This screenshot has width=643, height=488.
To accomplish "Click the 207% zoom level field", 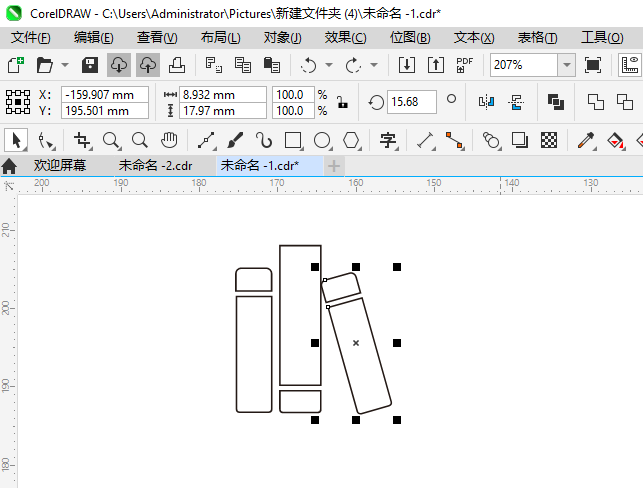I will (524, 65).
